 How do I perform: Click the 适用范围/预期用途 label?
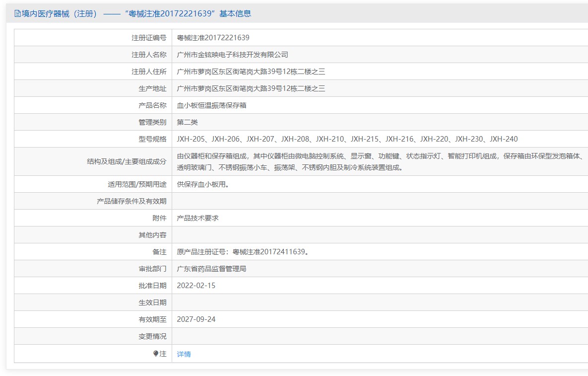point(137,184)
